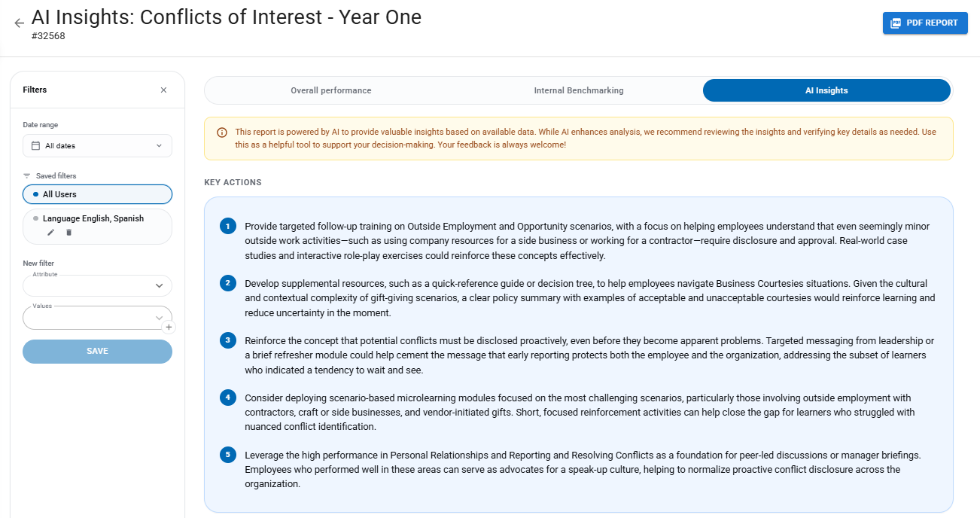980x518 pixels.
Task: Close the Filters panel
Action: (163, 90)
